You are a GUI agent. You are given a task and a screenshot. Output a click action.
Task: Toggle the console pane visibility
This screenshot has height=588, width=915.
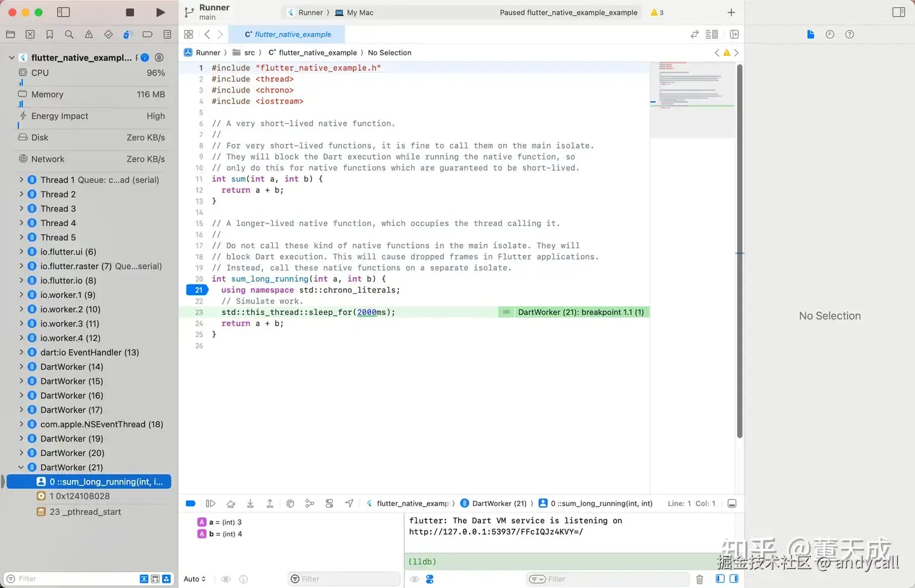(735, 579)
